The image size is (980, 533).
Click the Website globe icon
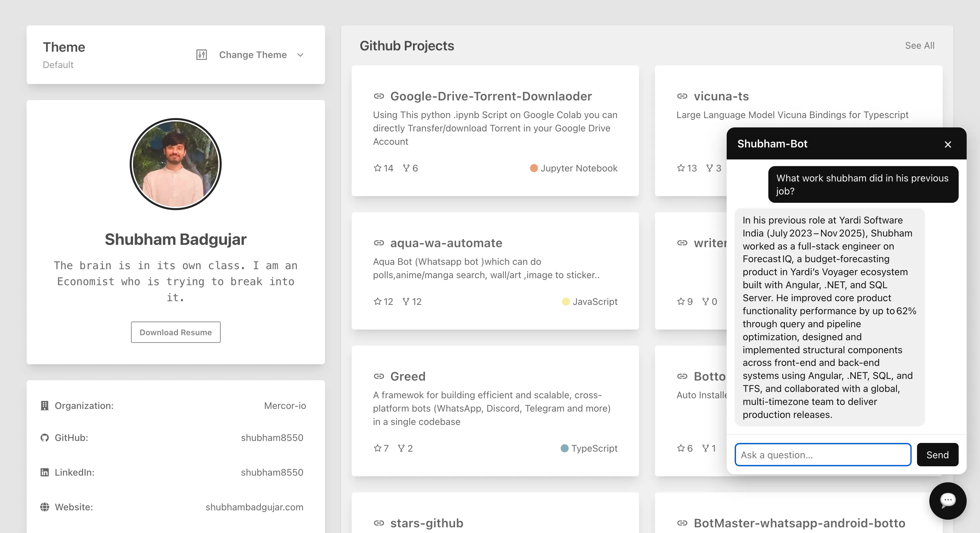pos(45,507)
